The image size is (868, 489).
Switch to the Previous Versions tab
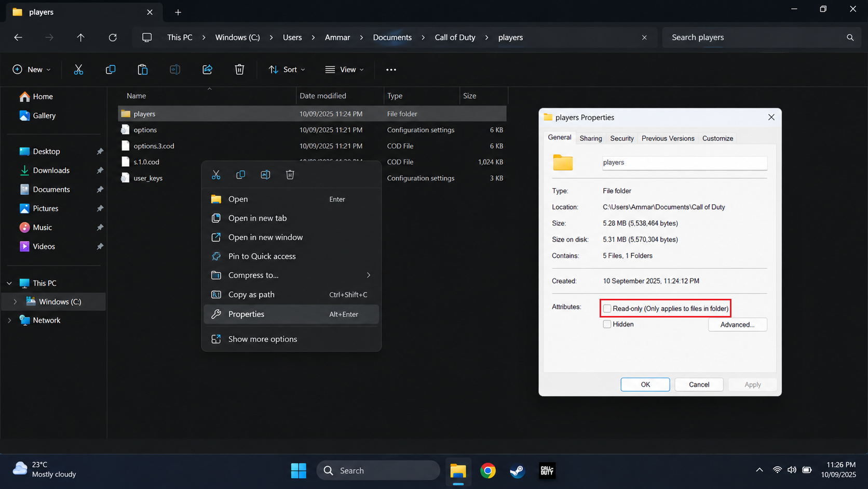pyautogui.click(x=668, y=138)
